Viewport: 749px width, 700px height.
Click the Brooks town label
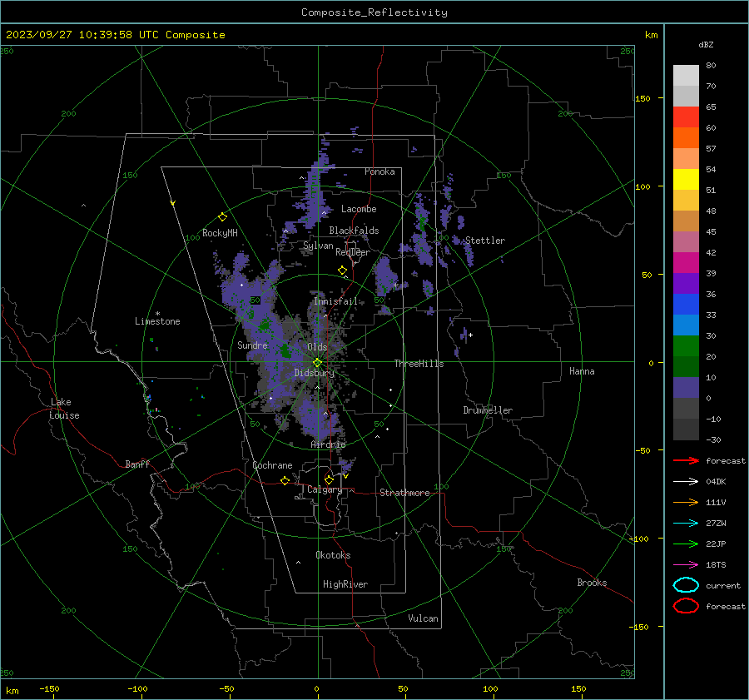click(592, 583)
